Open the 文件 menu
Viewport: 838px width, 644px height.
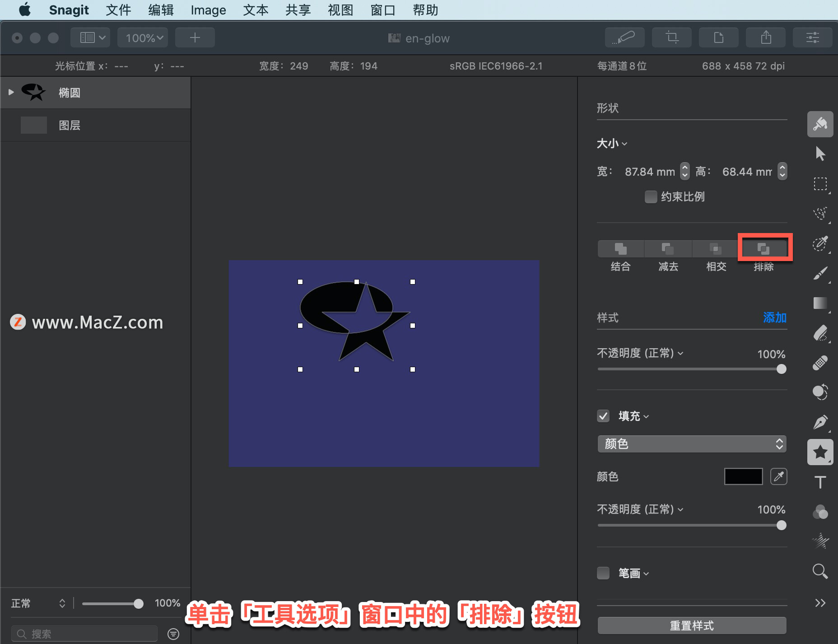pyautogui.click(x=118, y=10)
